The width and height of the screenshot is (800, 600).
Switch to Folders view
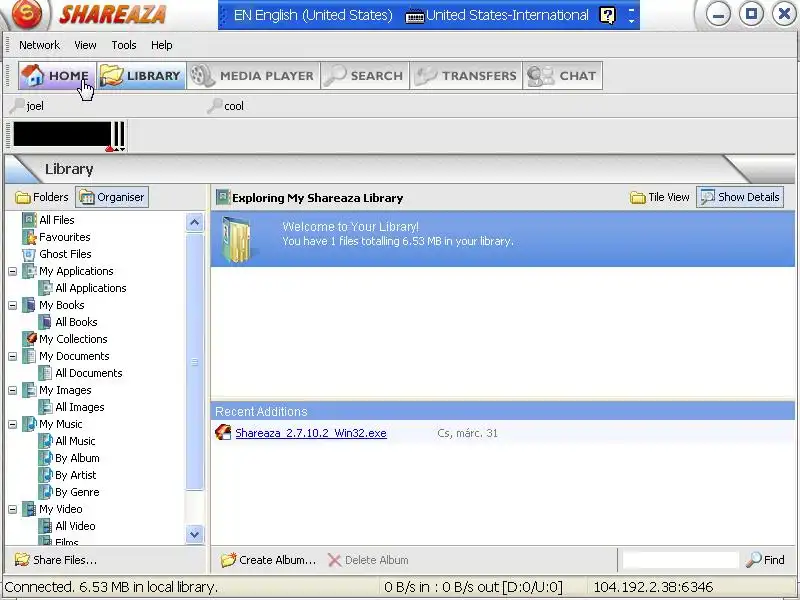[42, 197]
